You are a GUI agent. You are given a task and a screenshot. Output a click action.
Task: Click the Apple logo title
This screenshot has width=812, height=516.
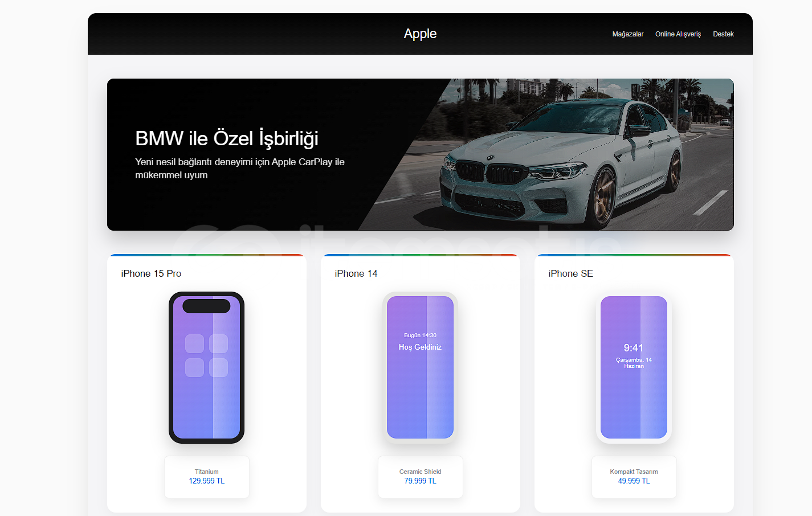[x=420, y=34]
